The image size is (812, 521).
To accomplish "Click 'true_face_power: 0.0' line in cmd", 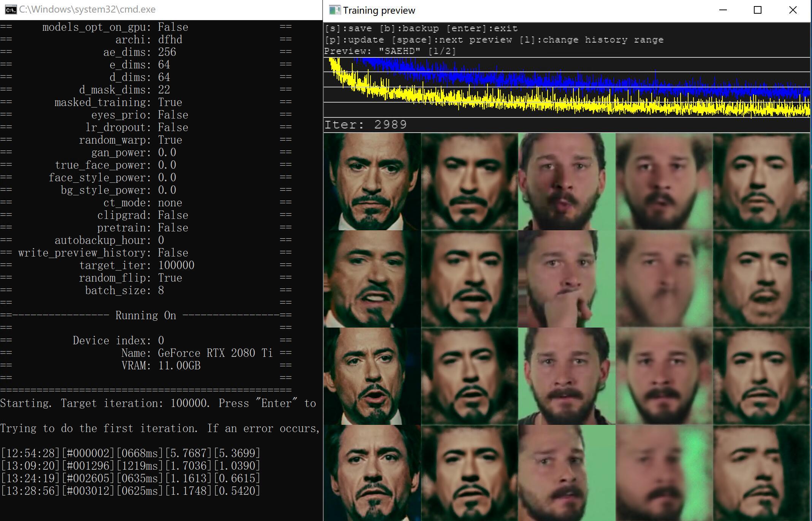I will click(115, 165).
